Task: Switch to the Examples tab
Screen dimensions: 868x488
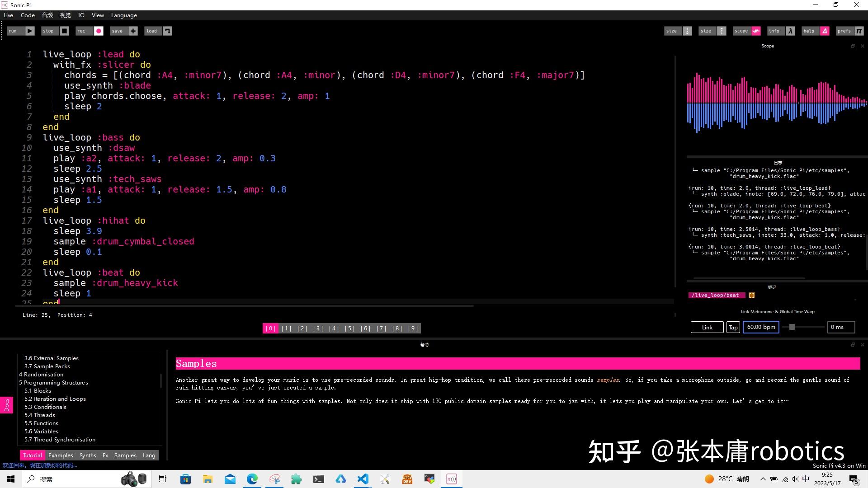Action: click(x=60, y=455)
